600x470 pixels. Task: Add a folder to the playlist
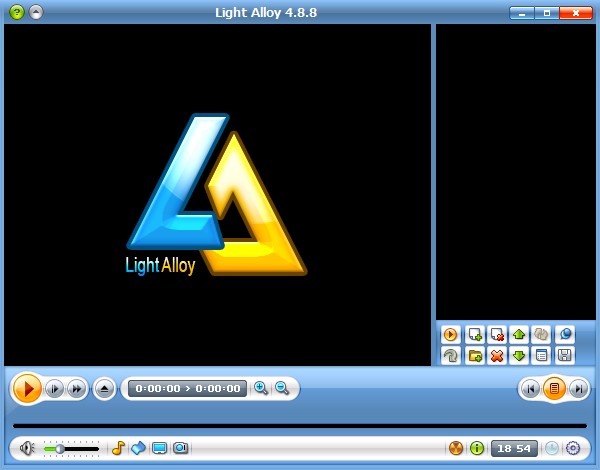pos(475,356)
